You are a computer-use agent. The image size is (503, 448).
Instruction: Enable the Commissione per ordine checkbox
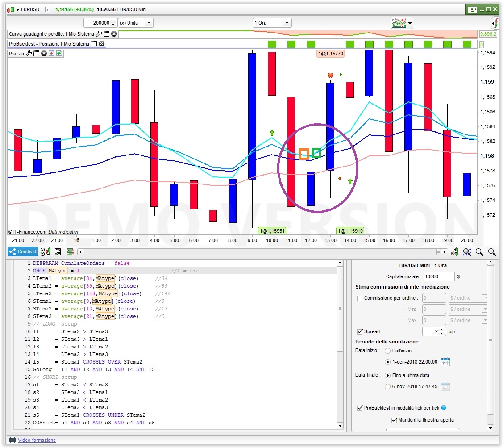(x=360, y=298)
